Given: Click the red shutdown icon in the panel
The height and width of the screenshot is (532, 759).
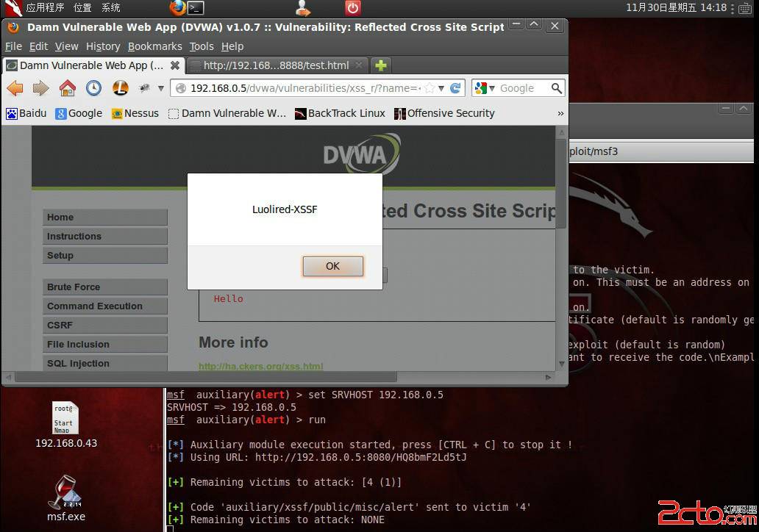Looking at the screenshot, I should pyautogui.click(x=352, y=8).
